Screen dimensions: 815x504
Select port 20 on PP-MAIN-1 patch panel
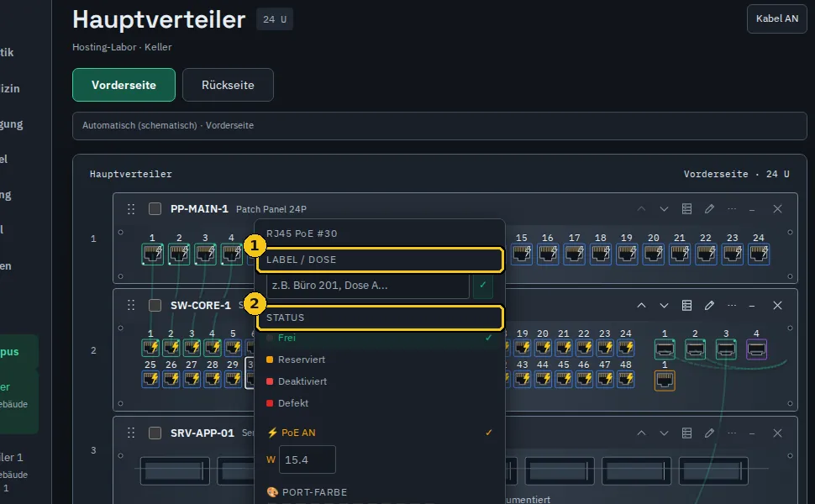654,254
